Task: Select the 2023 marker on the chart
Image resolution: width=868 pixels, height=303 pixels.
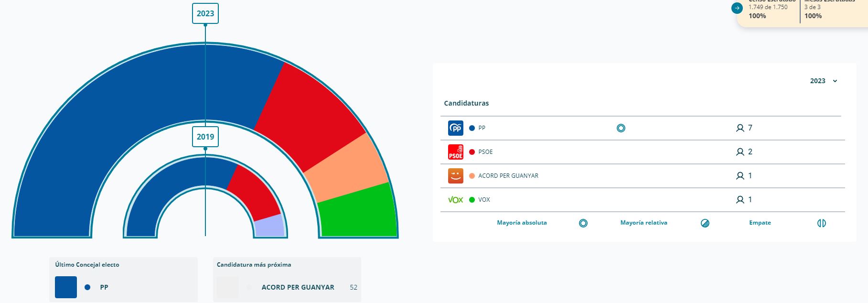Action: click(x=205, y=13)
